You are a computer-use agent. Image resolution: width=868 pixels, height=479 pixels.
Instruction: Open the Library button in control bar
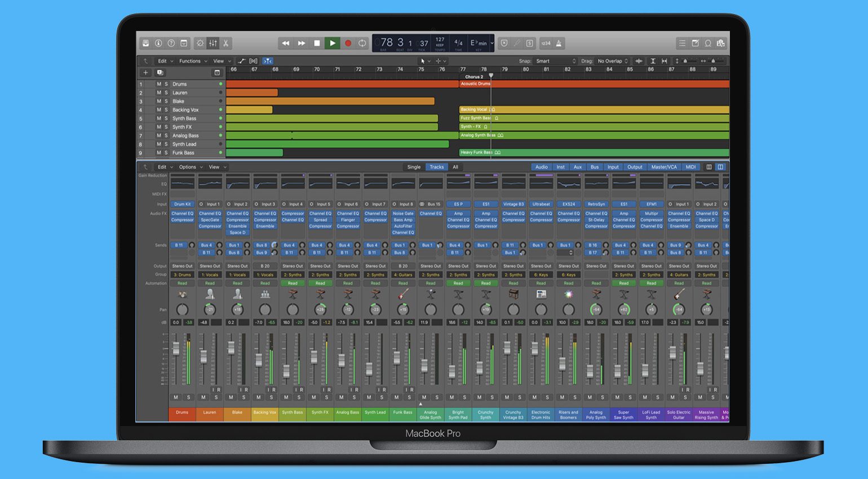145,43
